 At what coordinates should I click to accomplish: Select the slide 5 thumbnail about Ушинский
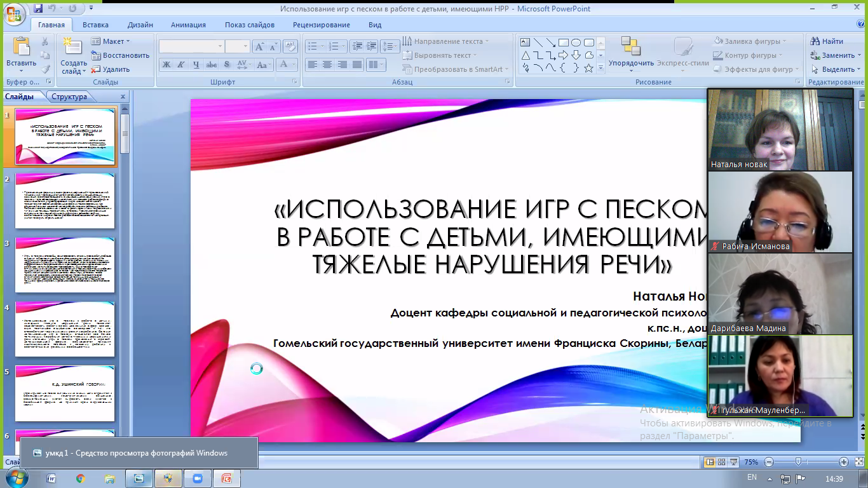click(x=65, y=393)
